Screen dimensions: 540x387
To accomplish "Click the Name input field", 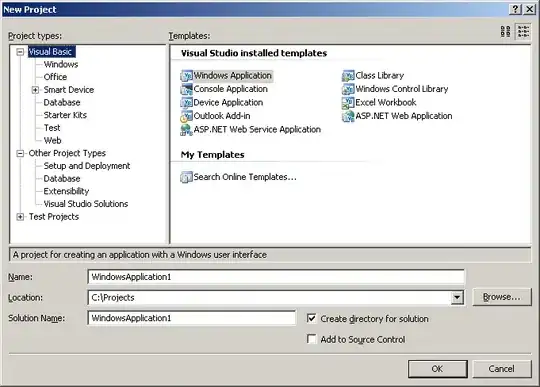I will pos(276,277).
